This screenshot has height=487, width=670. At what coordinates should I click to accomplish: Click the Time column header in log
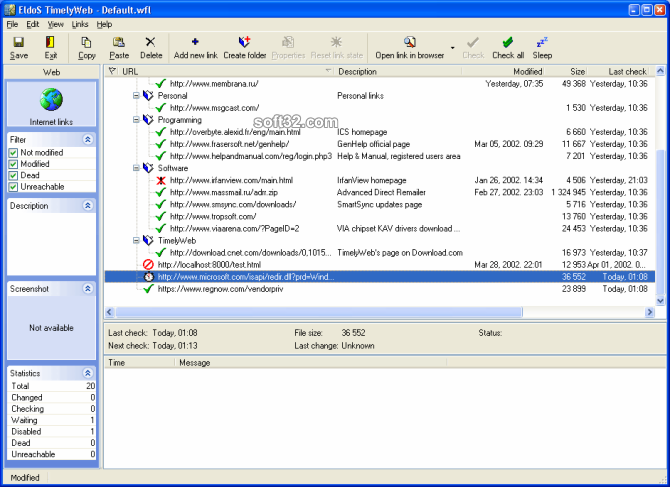pyautogui.click(x=140, y=363)
